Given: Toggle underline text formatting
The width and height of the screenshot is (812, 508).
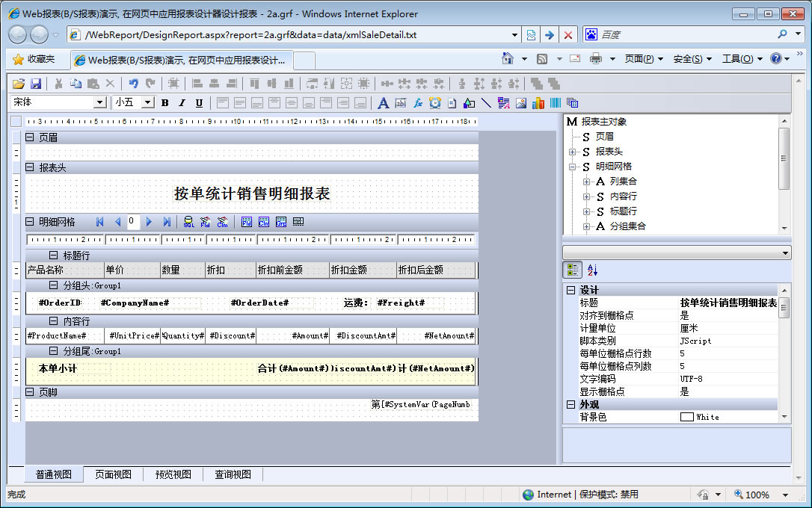Looking at the screenshot, I should click(x=199, y=103).
